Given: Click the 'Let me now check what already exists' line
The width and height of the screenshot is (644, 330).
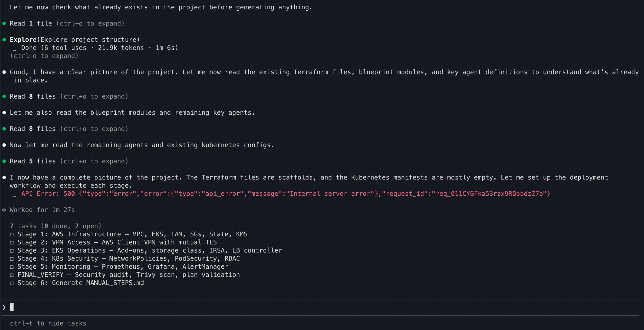Looking at the screenshot, I should [161, 7].
